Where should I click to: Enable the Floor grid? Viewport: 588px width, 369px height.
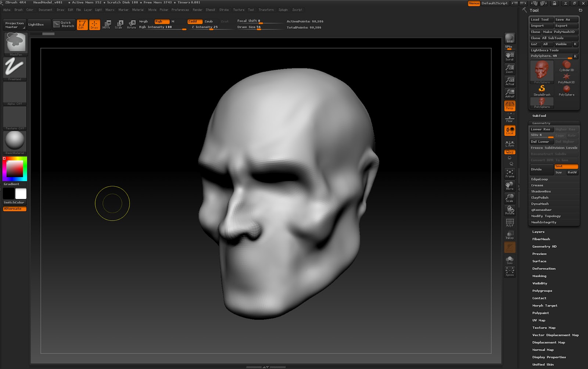coord(509,118)
